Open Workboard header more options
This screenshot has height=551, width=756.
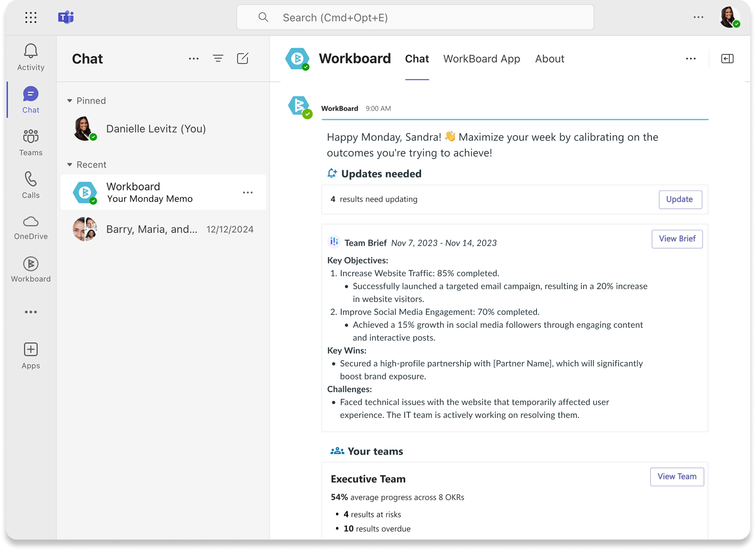(x=691, y=59)
